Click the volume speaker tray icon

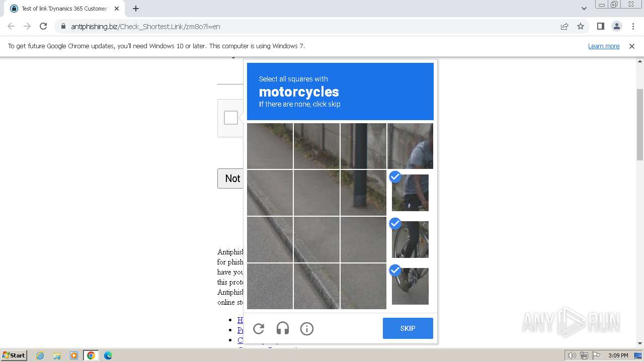tap(572, 355)
